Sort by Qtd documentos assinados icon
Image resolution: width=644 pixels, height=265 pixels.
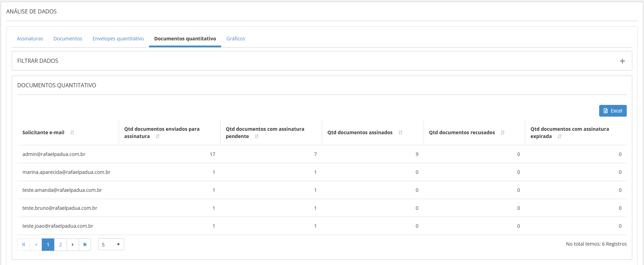(x=400, y=132)
